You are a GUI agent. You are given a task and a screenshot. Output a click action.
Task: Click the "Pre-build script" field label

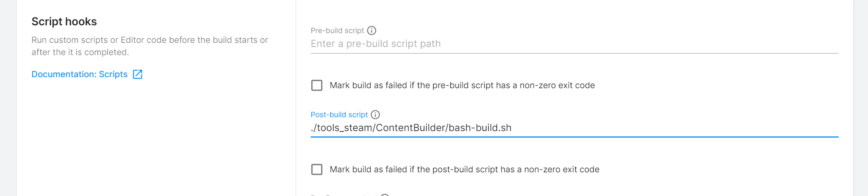coord(337,31)
